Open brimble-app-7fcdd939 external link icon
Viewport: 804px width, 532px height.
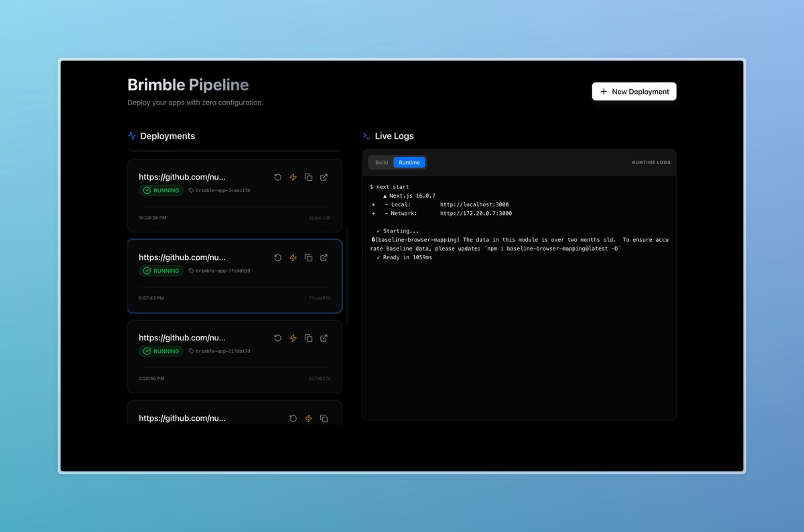(324, 257)
